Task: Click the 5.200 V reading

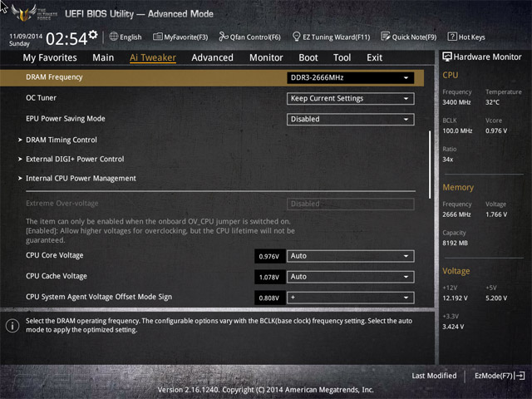Action: 496,298
